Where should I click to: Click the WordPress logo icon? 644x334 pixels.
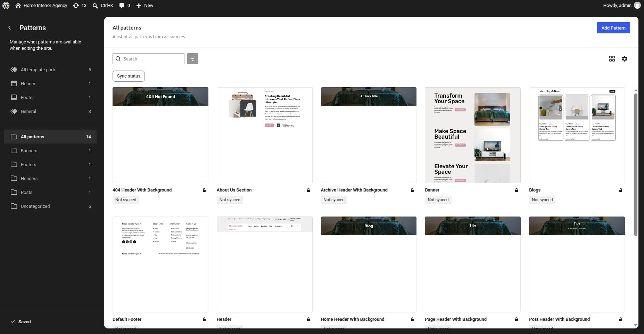tap(6, 6)
